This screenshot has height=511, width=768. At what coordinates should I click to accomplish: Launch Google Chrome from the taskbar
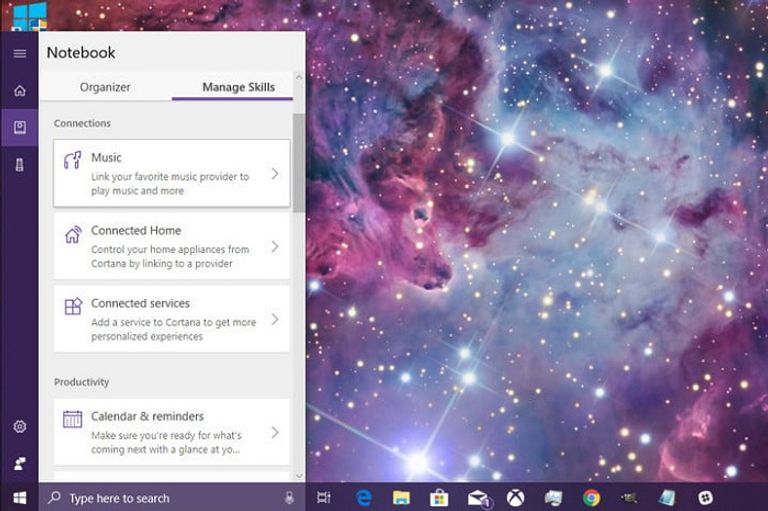(592, 497)
